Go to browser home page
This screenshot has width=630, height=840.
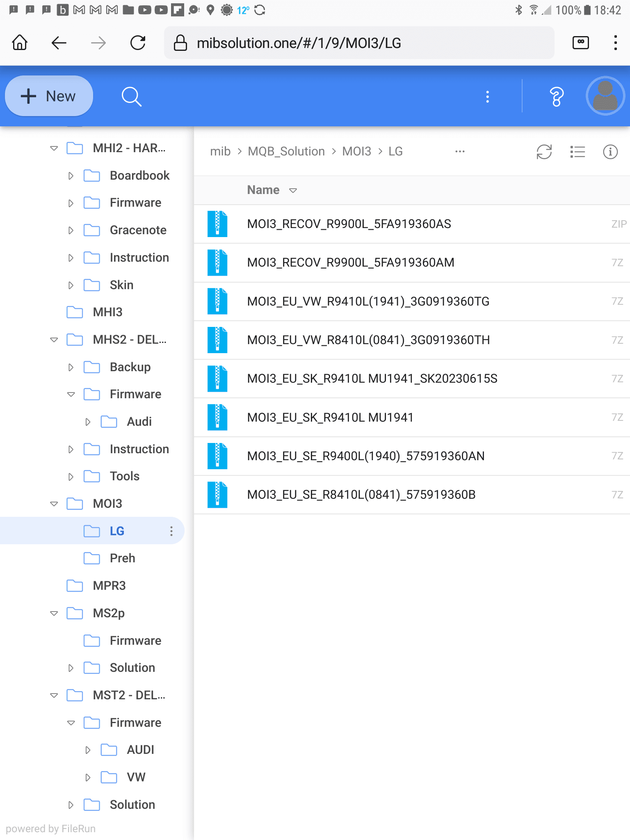point(20,43)
